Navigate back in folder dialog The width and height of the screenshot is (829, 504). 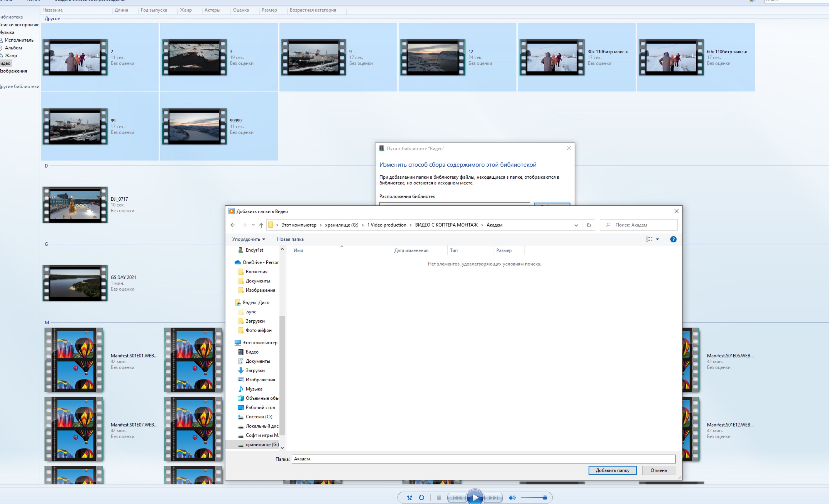(232, 225)
